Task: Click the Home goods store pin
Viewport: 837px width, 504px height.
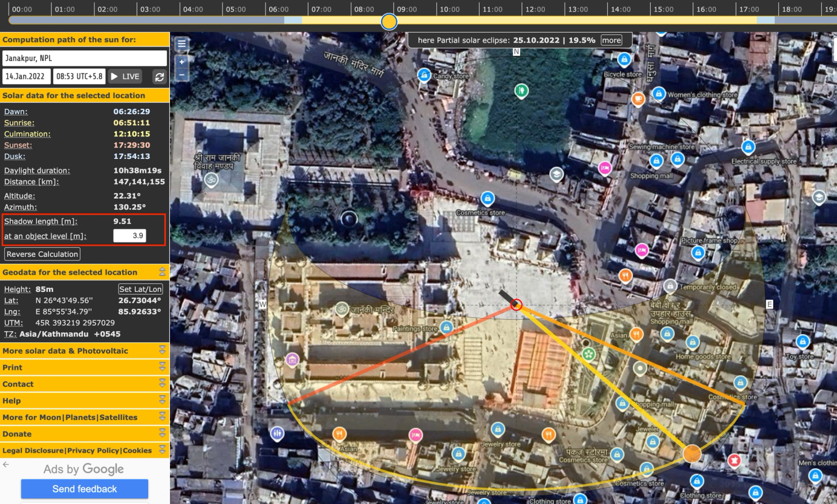Action: (693, 342)
